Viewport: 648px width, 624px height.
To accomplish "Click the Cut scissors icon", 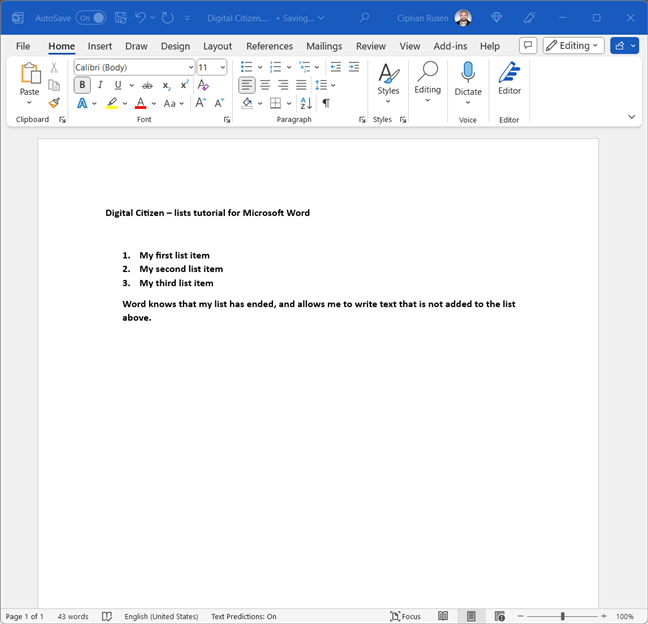I will (x=54, y=67).
